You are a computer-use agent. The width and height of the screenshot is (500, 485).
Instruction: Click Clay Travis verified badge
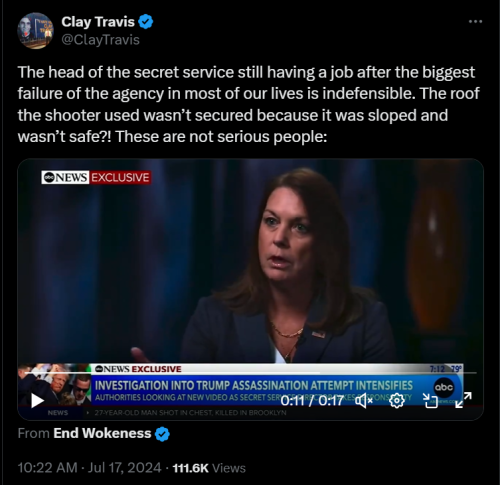point(145,22)
